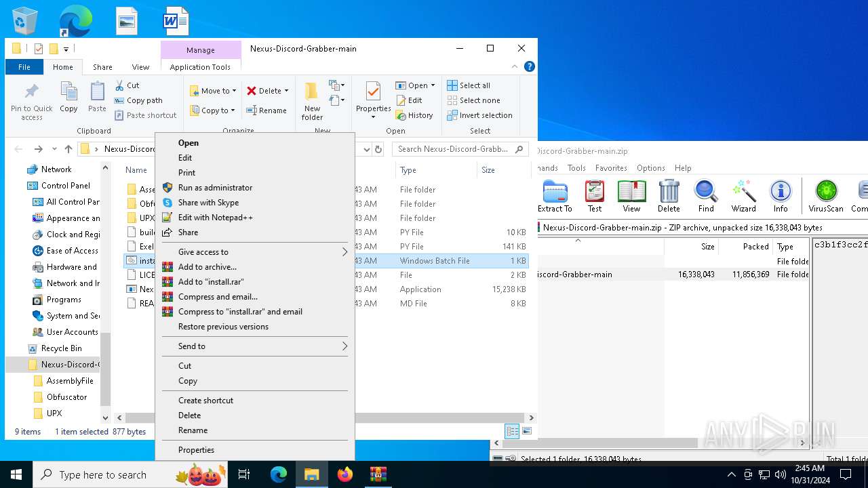This screenshot has width=868, height=488.
Task: Open WinRAR Favorites menu
Action: [x=611, y=168]
